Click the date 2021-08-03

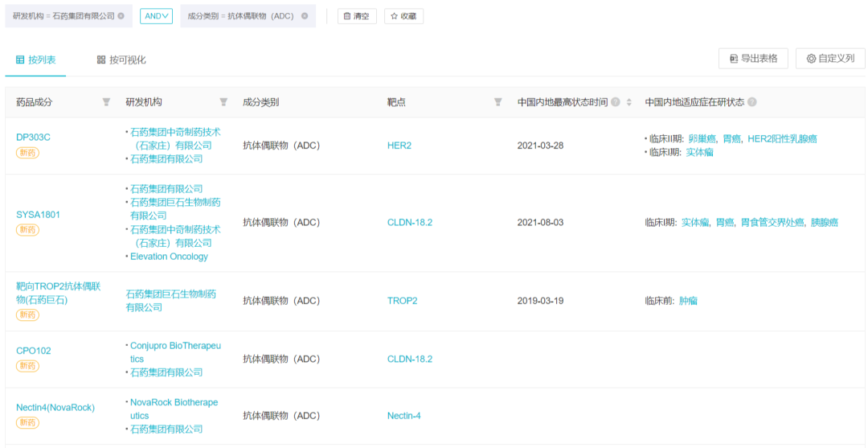pos(540,223)
